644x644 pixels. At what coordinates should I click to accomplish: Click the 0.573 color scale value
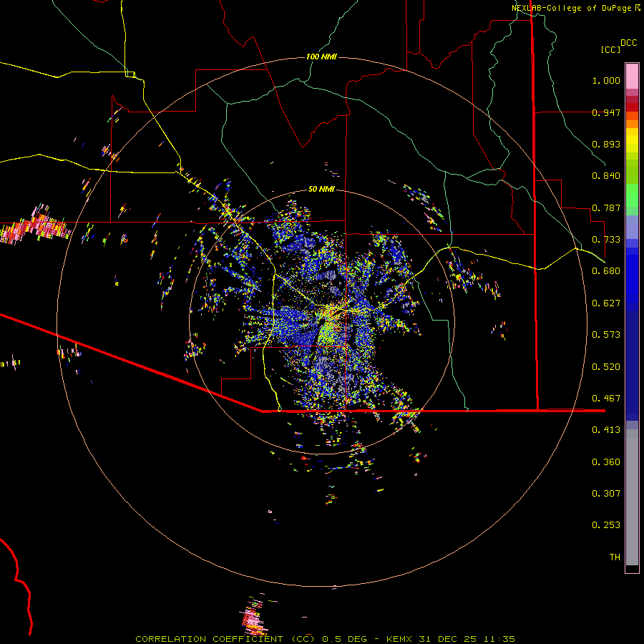pyautogui.click(x=606, y=335)
